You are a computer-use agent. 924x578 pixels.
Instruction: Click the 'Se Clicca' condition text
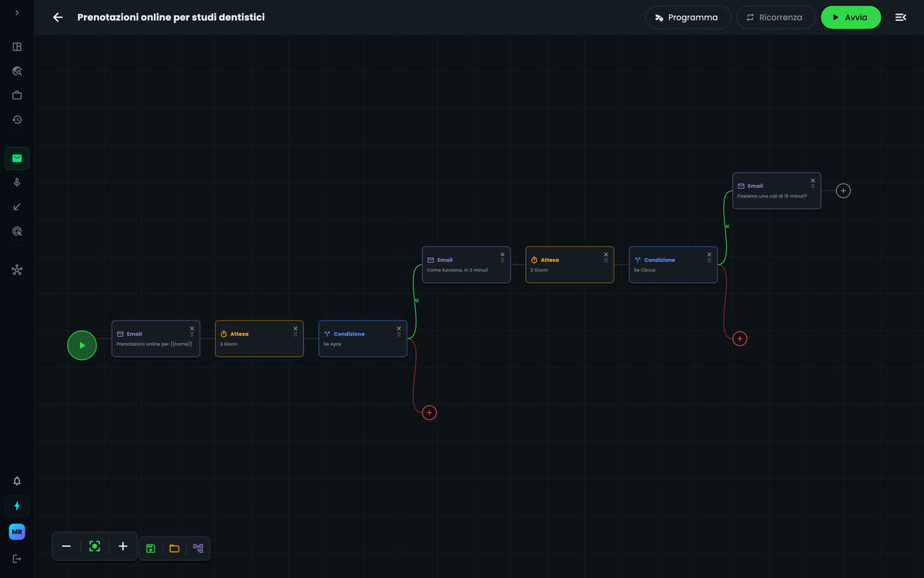[644, 270]
